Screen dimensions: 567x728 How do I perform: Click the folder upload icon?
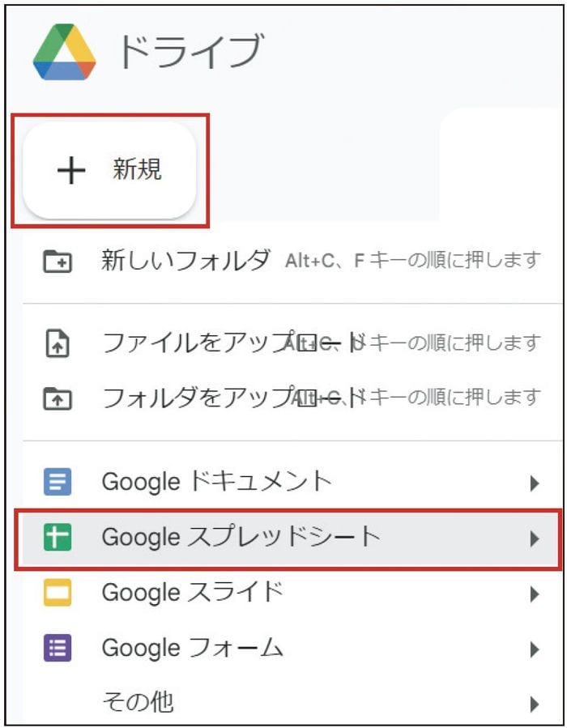click(x=57, y=398)
